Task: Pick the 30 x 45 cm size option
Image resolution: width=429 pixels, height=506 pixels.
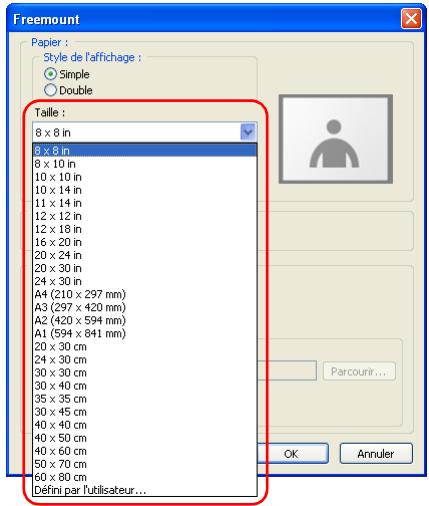Action: click(145, 411)
